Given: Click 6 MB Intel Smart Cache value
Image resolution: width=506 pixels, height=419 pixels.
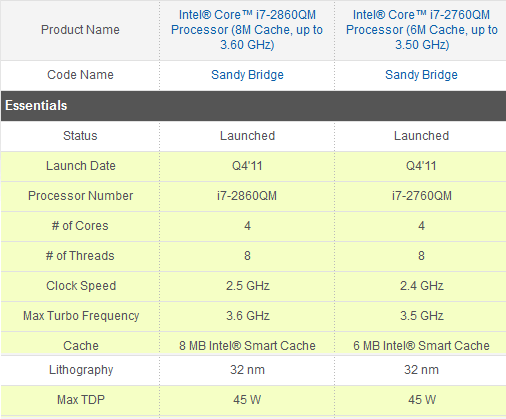Looking at the screenshot, I should tap(421, 346).
